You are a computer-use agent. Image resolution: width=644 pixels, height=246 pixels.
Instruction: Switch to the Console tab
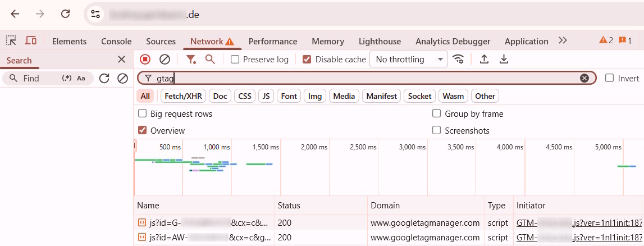click(x=116, y=42)
